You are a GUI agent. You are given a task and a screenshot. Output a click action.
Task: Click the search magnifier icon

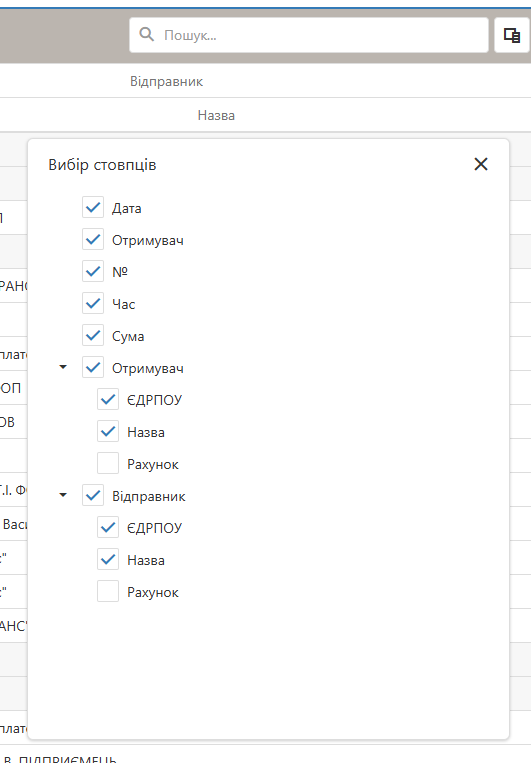pyautogui.click(x=146, y=35)
